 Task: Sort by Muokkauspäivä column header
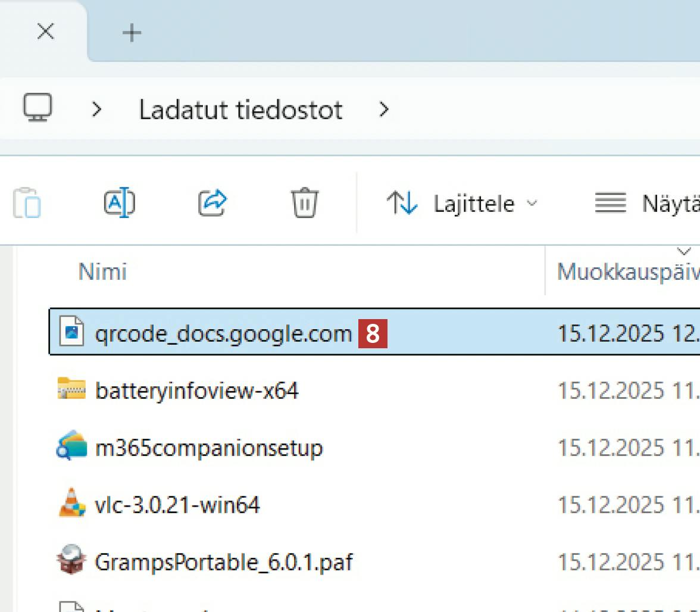click(x=627, y=272)
